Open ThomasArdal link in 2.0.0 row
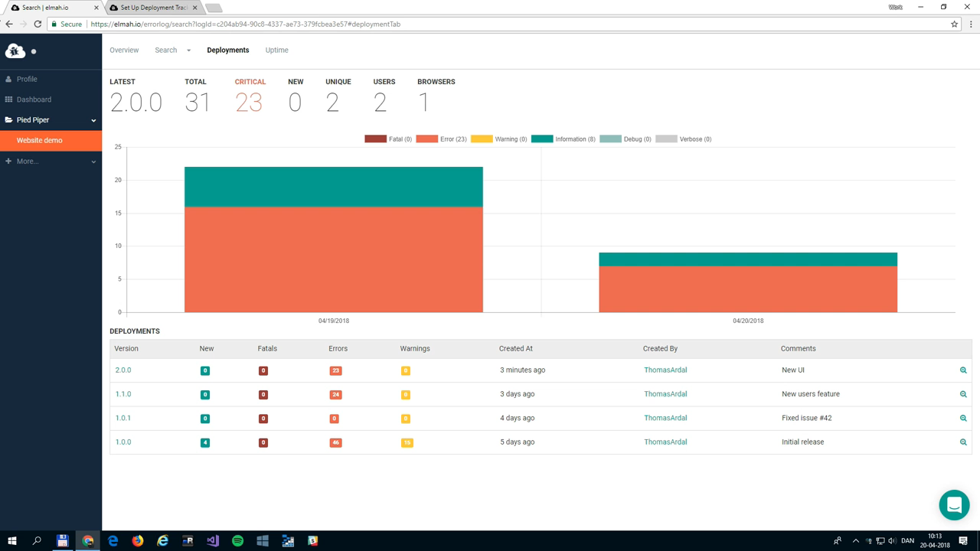Image resolution: width=980 pixels, height=551 pixels. [x=665, y=370]
